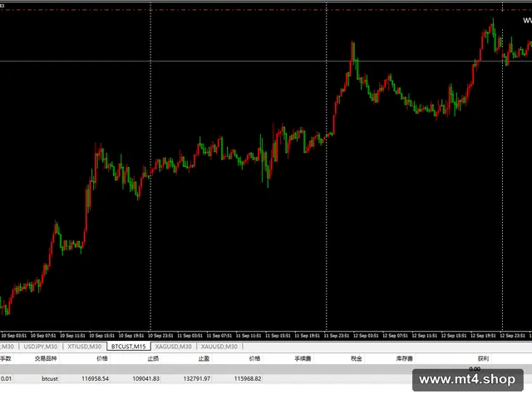Open the XAUUSD,M30 chart tab

(219, 347)
